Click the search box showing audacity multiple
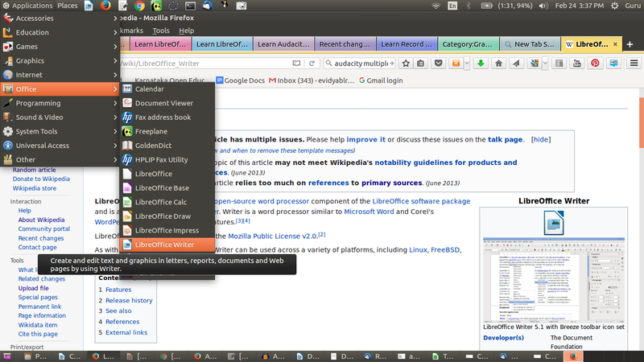The width and height of the screenshot is (644, 362). tap(360, 64)
